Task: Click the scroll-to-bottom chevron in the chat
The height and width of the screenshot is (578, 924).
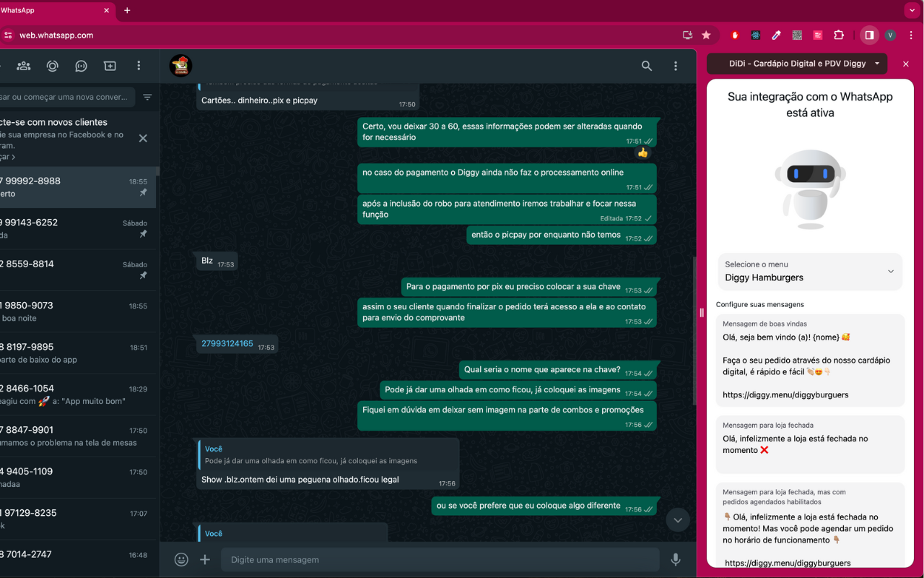Action: pos(677,519)
